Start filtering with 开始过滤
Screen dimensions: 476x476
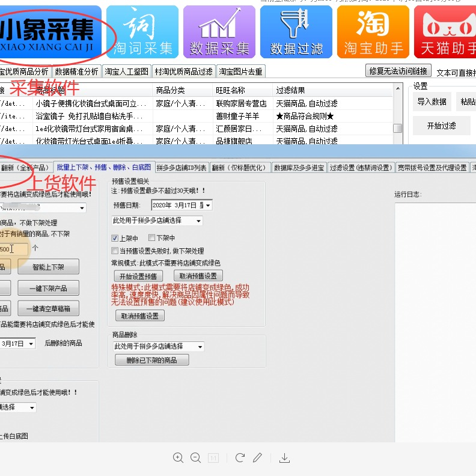(441, 126)
